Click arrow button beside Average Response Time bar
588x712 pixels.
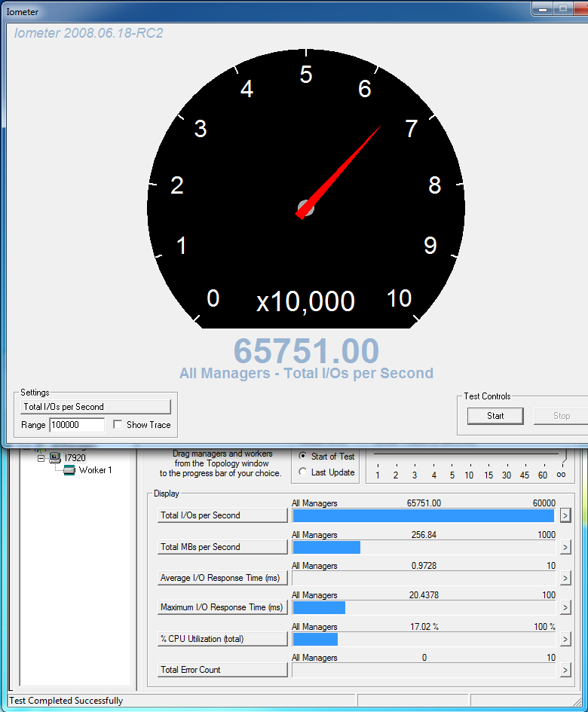[565, 578]
